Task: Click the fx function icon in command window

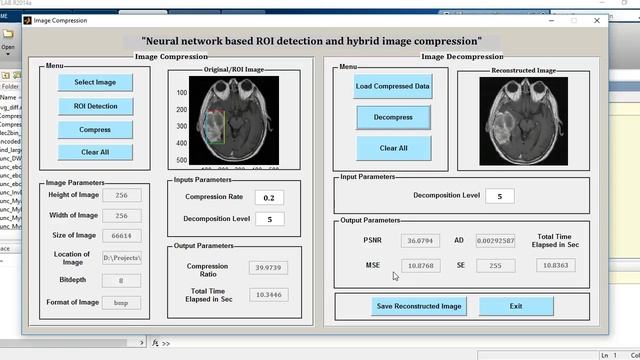Action: (155, 343)
